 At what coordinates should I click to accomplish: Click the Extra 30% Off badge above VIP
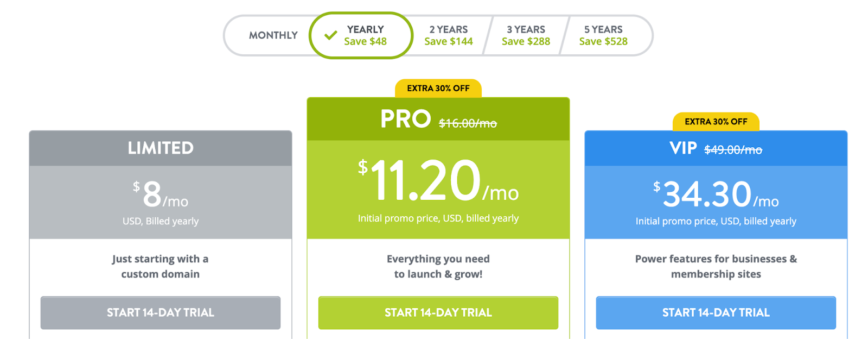716,122
